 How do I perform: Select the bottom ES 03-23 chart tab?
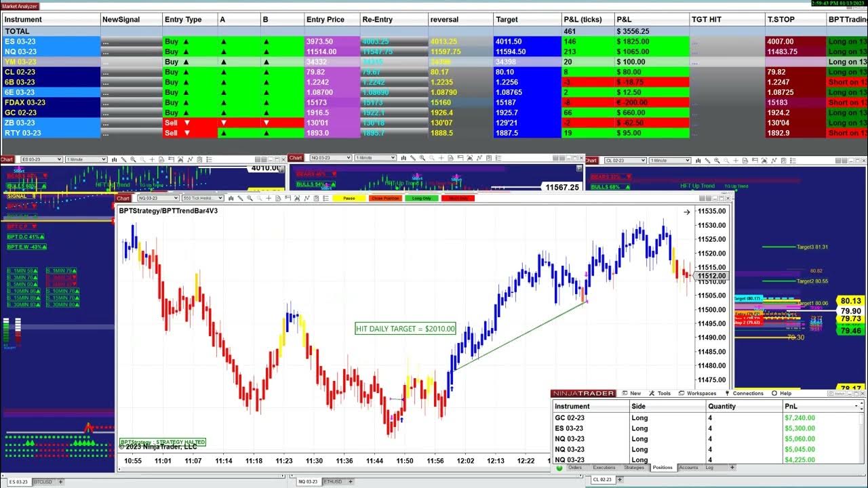point(18,482)
